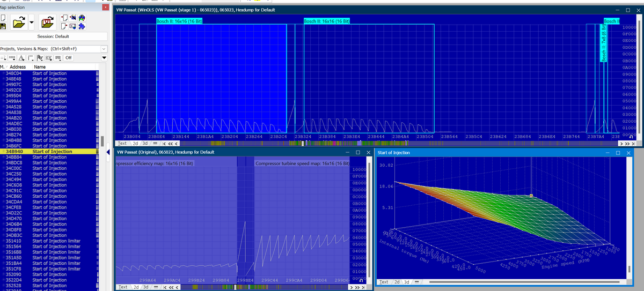
Task: Click the dotted row filter icon
Action: click(x=12, y=57)
